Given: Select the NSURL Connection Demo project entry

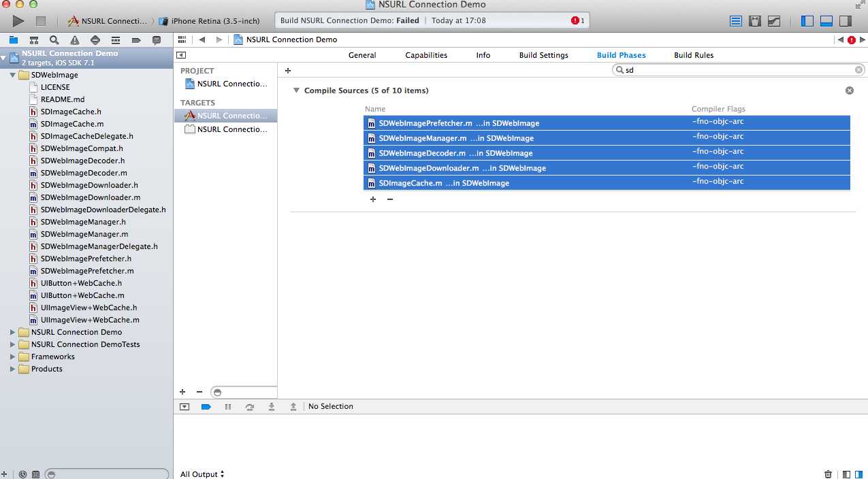Looking at the screenshot, I should click(226, 84).
